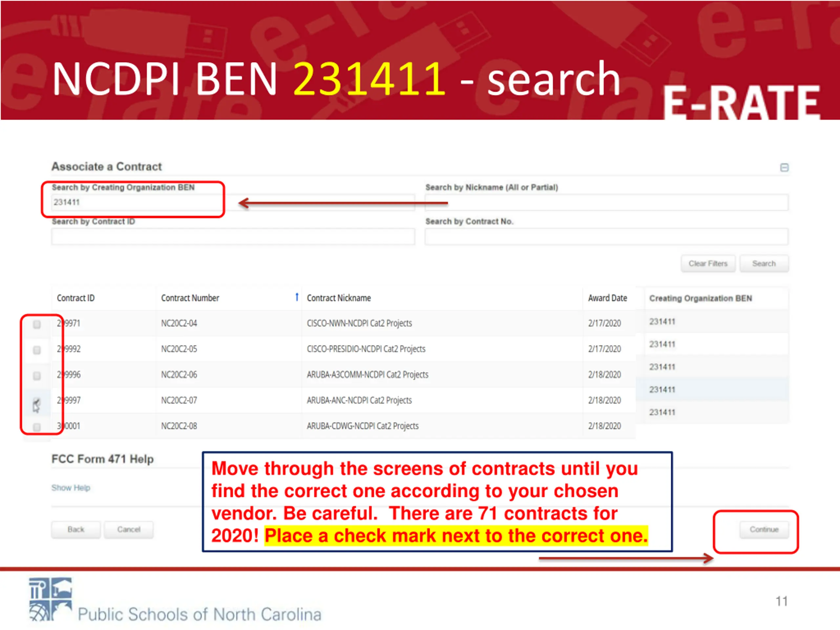Screen dimensions: 840x630
Task: Click the Search by Contract ID field
Action: click(x=233, y=237)
